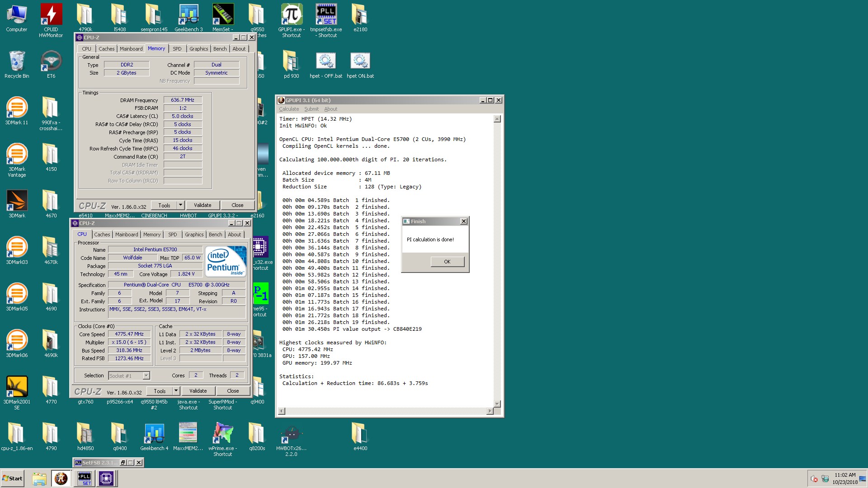Open the 3DMark05 shortcut
This screenshot has height=488, width=868.
17,297
